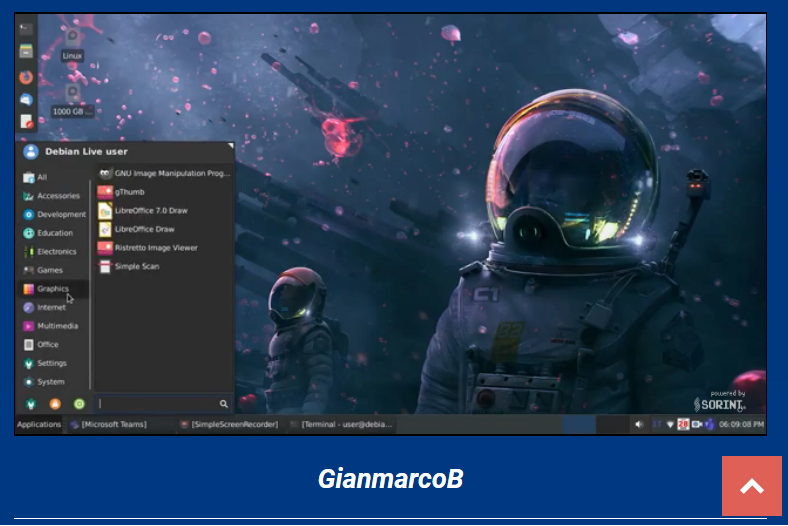Open the file manager dock icon
The height and width of the screenshot is (526, 788).
tap(26, 51)
